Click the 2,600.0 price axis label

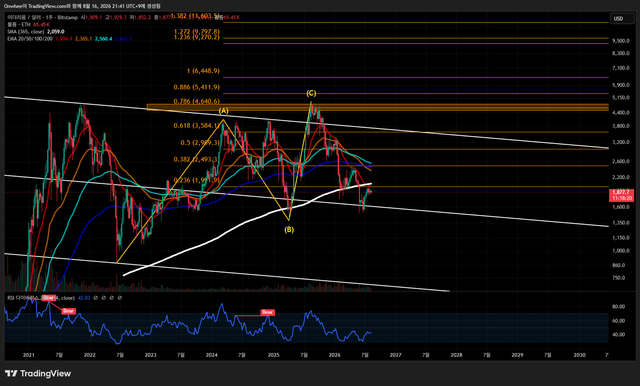click(621, 162)
